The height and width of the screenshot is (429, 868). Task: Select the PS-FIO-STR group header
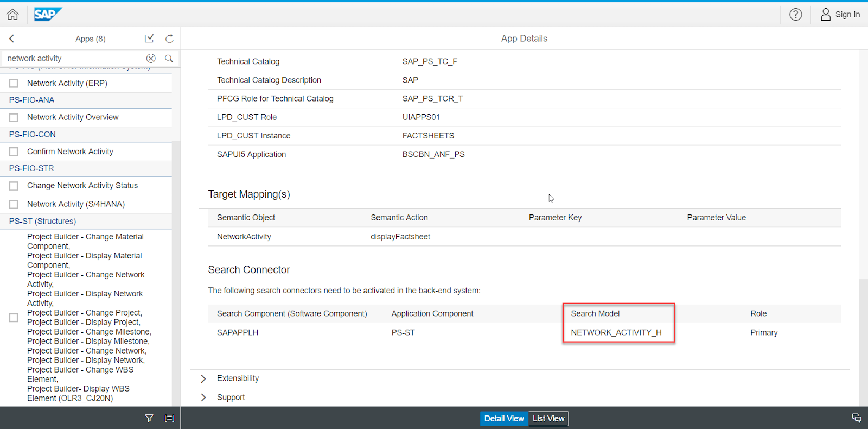[86, 168]
